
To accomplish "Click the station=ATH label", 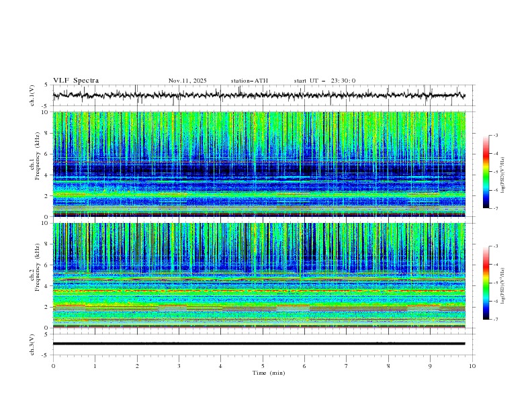I will (249, 81).
